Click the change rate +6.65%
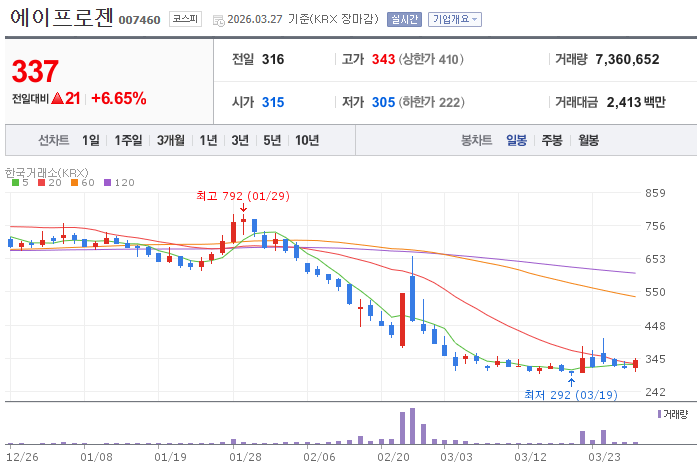This screenshot has width=697, height=470. tap(119, 98)
